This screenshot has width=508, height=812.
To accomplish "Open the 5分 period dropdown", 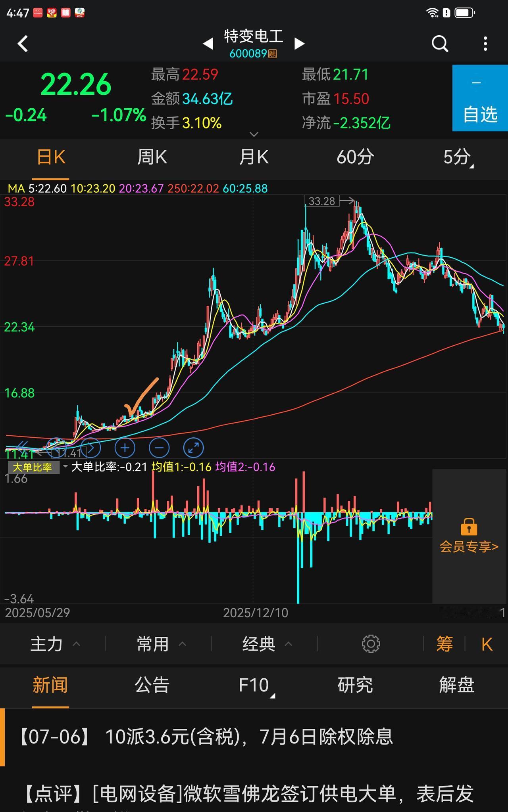I will [x=458, y=157].
